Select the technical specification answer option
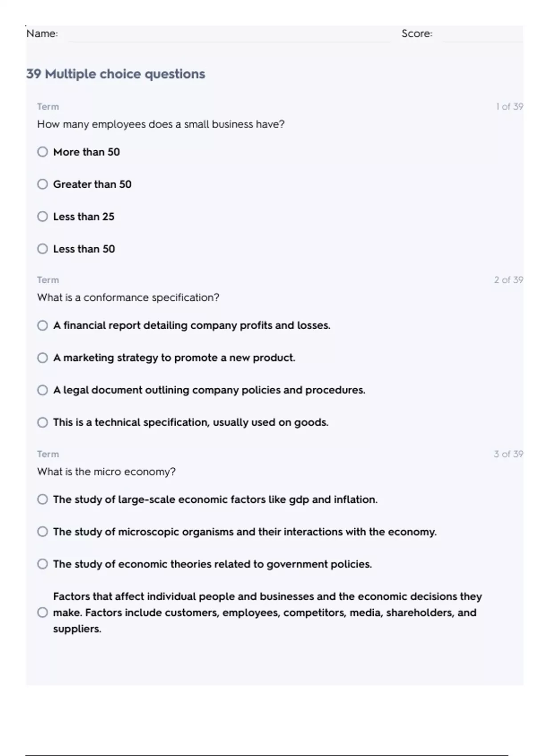The height and width of the screenshot is (756, 534). [x=42, y=422]
